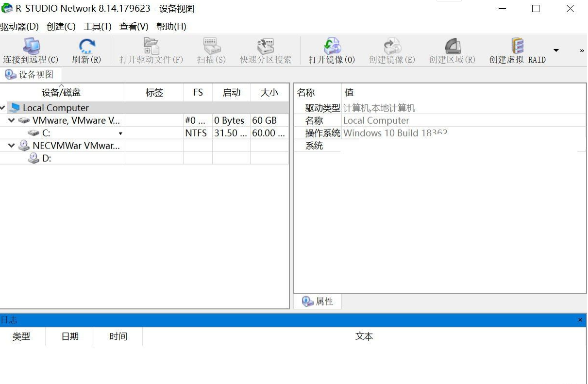588x384 pixels.
Task: Select the D: drive in the device tree
Action: 47,158
